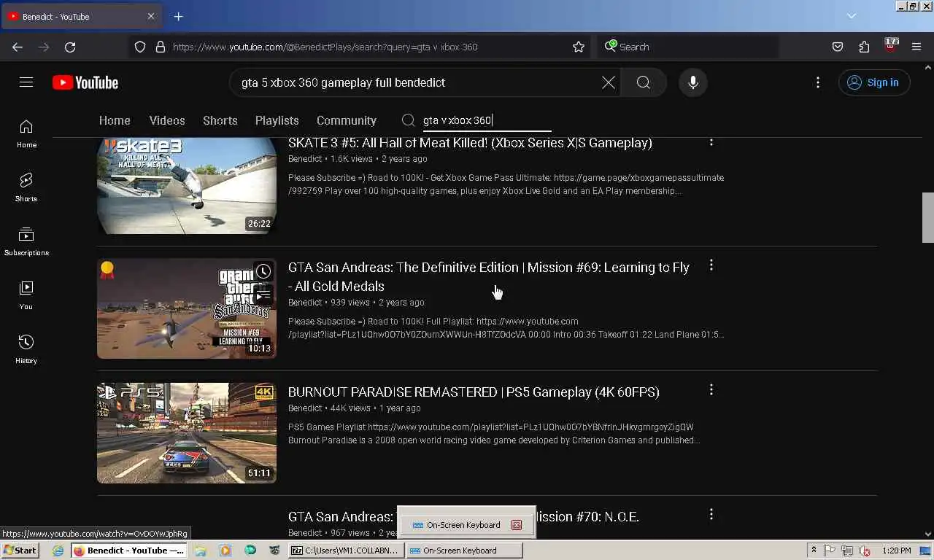
Task: Open YouTube settings three-dot menu
Action: tap(818, 82)
